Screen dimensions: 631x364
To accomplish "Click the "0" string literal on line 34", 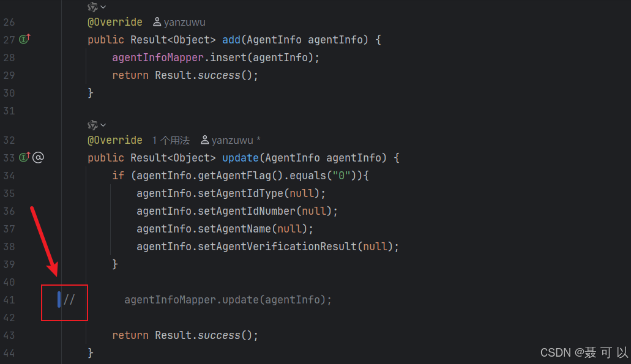I will tap(342, 176).
